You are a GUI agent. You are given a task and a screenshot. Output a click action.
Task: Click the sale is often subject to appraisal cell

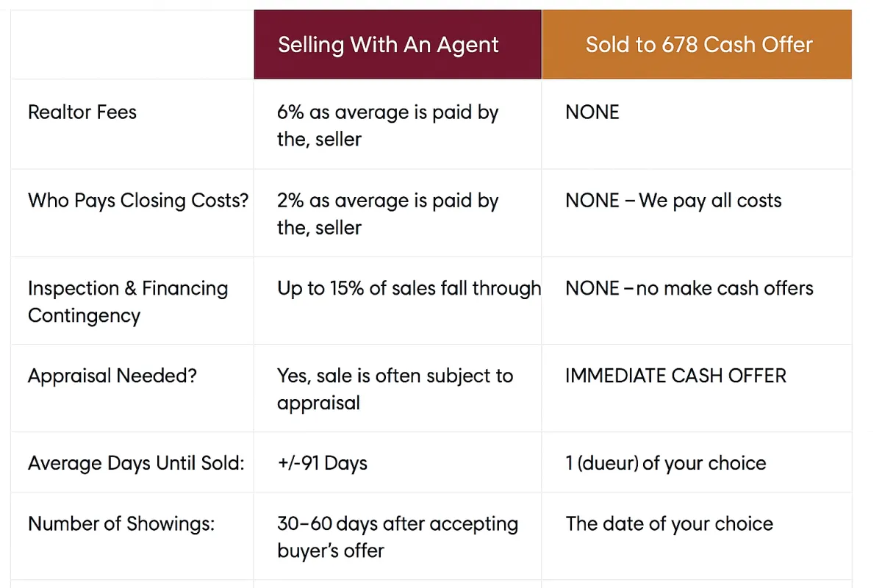click(395, 390)
